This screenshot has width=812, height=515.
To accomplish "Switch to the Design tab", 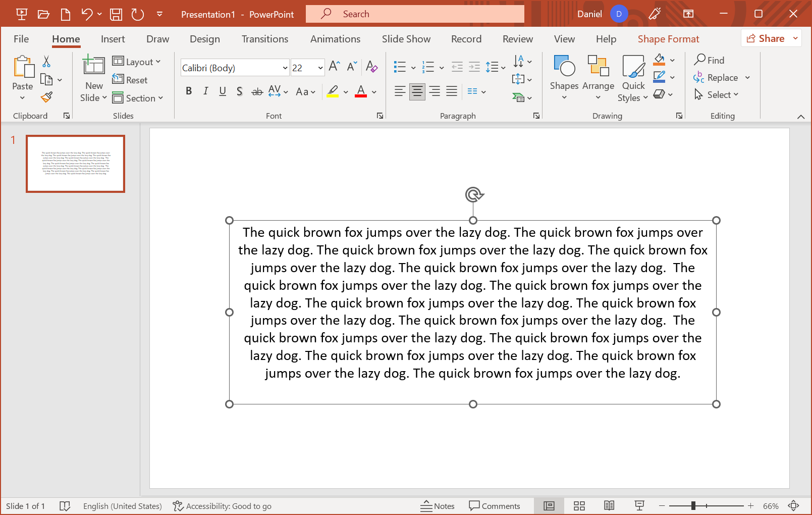I will [x=204, y=39].
